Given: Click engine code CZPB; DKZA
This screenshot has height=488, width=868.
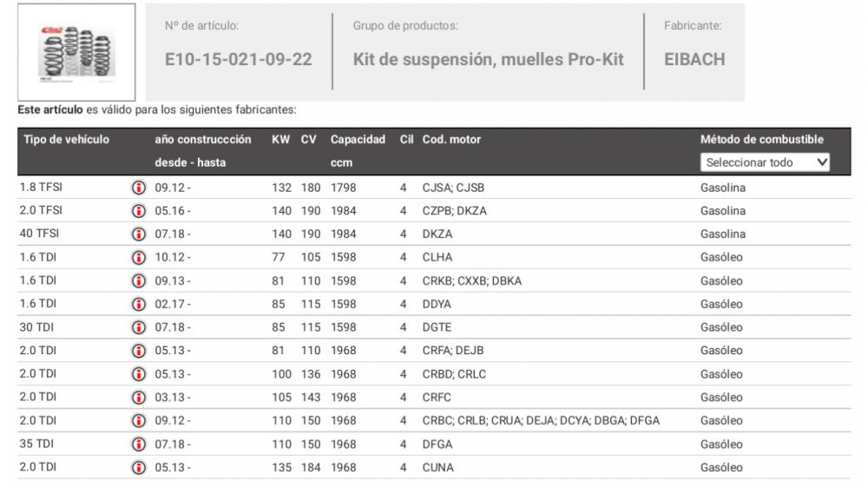Looking at the screenshot, I should pos(455,211).
